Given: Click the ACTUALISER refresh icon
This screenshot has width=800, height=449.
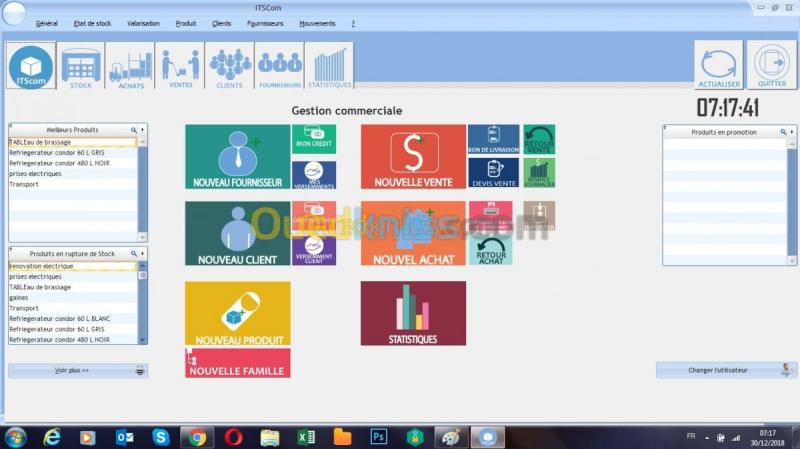Looking at the screenshot, I should (x=719, y=65).
